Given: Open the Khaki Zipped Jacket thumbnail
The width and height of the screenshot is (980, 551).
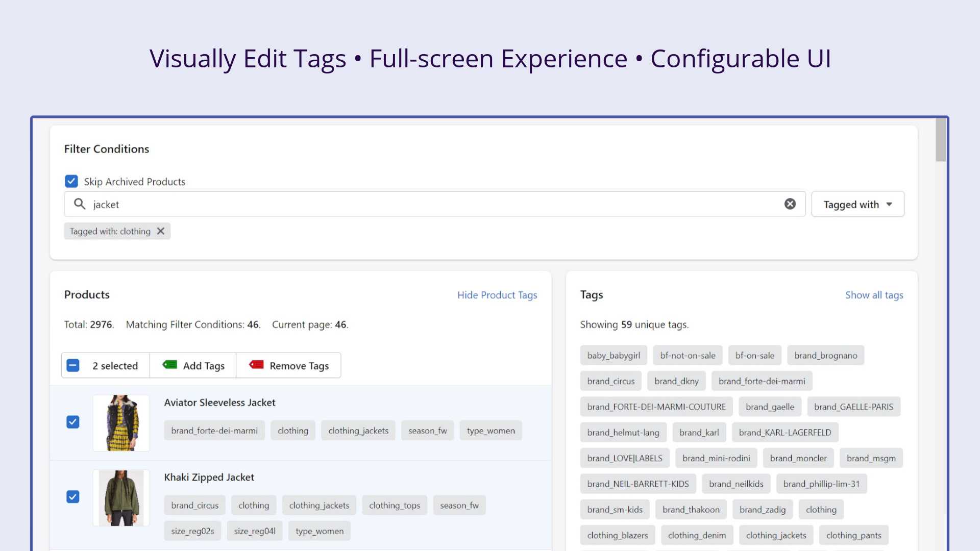Looking at the screenshot, I should tap(121, 497).
